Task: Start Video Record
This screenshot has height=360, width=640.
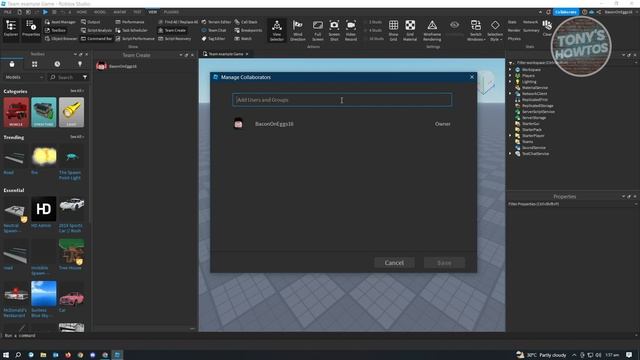Action: [351, 30]
